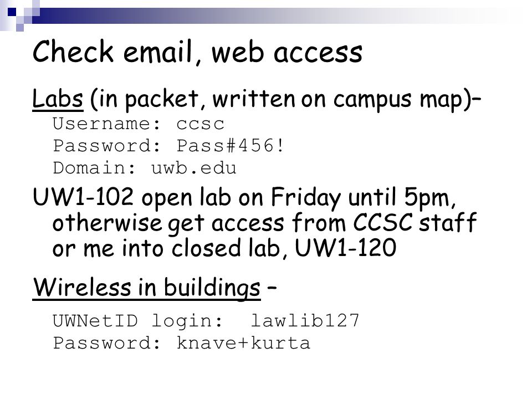Click the 'Password:' label under Wireless

[107, 343]
